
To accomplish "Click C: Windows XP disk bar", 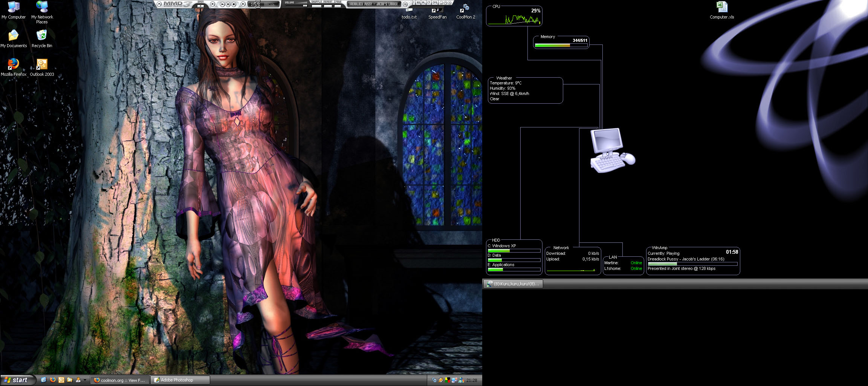I will tap(514, 251).
